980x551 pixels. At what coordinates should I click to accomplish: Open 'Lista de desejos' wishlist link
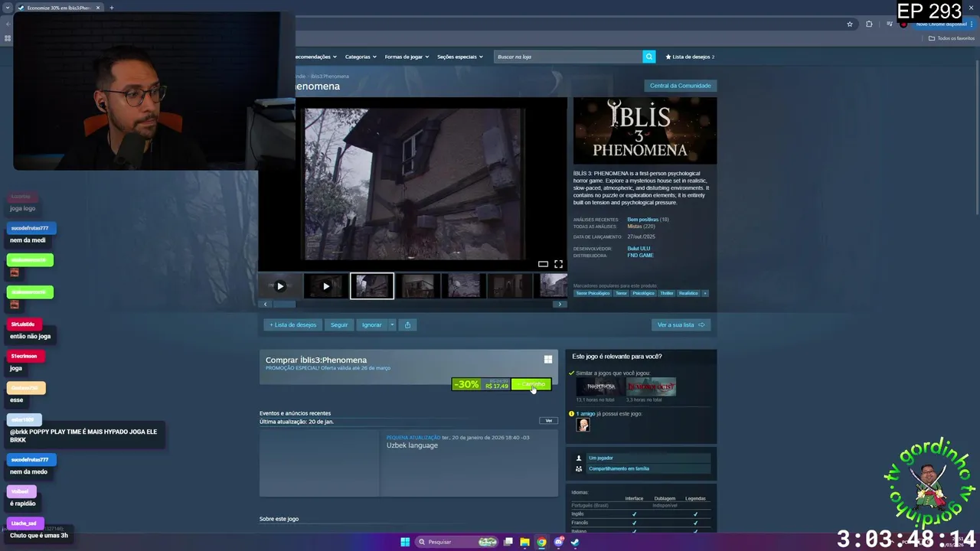(690, 57)
